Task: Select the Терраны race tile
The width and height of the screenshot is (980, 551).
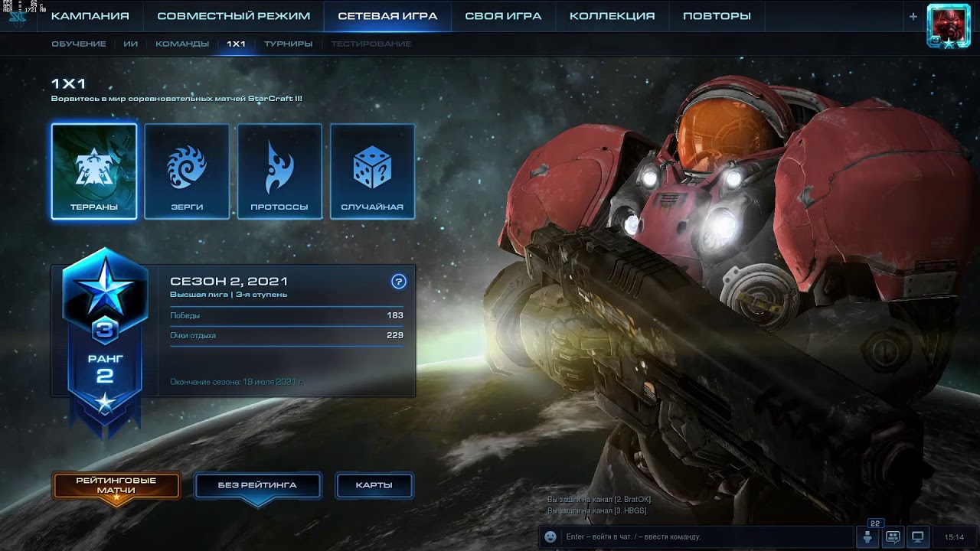Action: point(94,171)
